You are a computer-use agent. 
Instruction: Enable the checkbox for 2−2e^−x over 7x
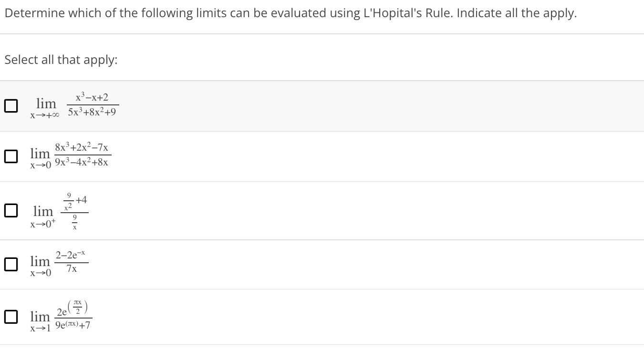coord(11,264)
